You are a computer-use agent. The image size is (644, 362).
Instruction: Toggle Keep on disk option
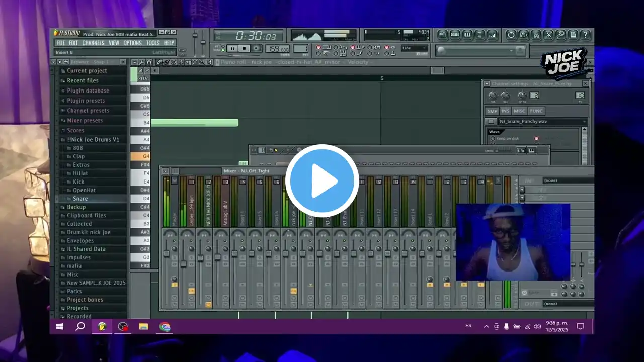(493, 138)
